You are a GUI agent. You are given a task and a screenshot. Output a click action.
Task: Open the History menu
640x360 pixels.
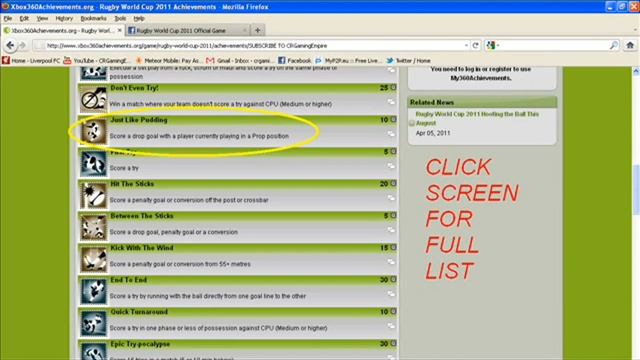click(x=64, y=18)
